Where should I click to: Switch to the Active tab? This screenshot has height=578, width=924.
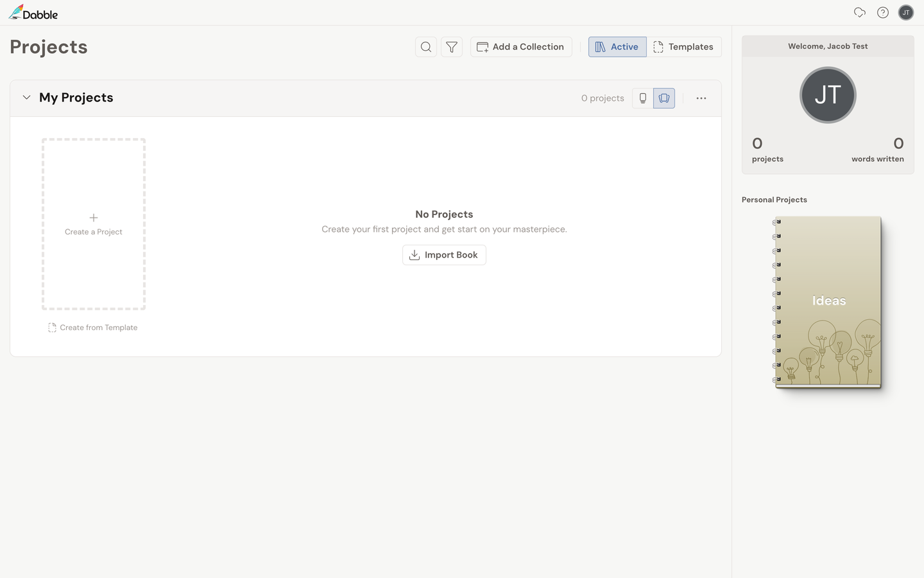(x=617, y=47)
